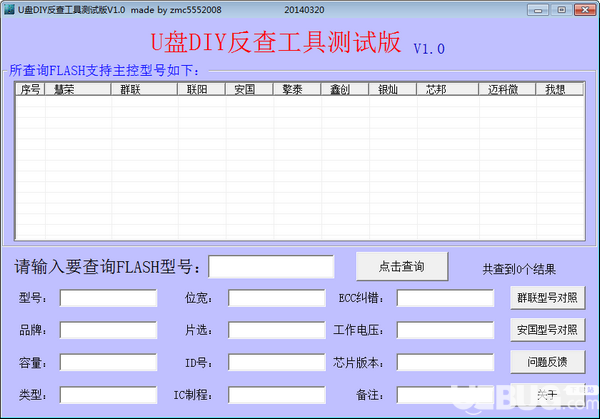Image resolution: width=600 pixels, height=419 pixels.
Task: Select the 芯邦 column header
Action: pos(448,89)
